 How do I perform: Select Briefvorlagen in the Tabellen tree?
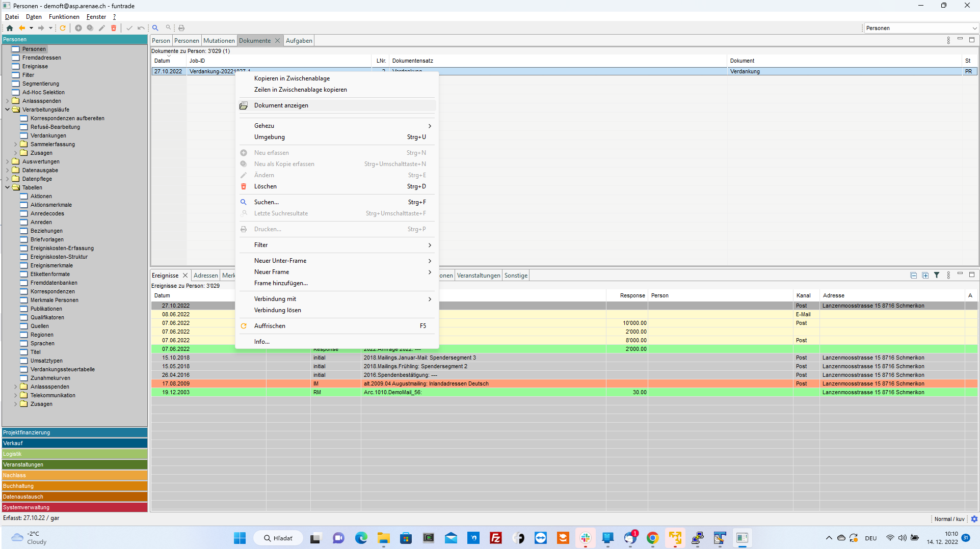coord(47,239)
